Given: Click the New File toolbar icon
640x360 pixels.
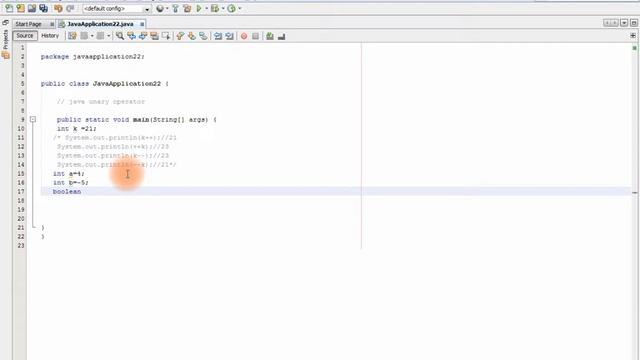Looking at the screenshot, I should point(9,9).
